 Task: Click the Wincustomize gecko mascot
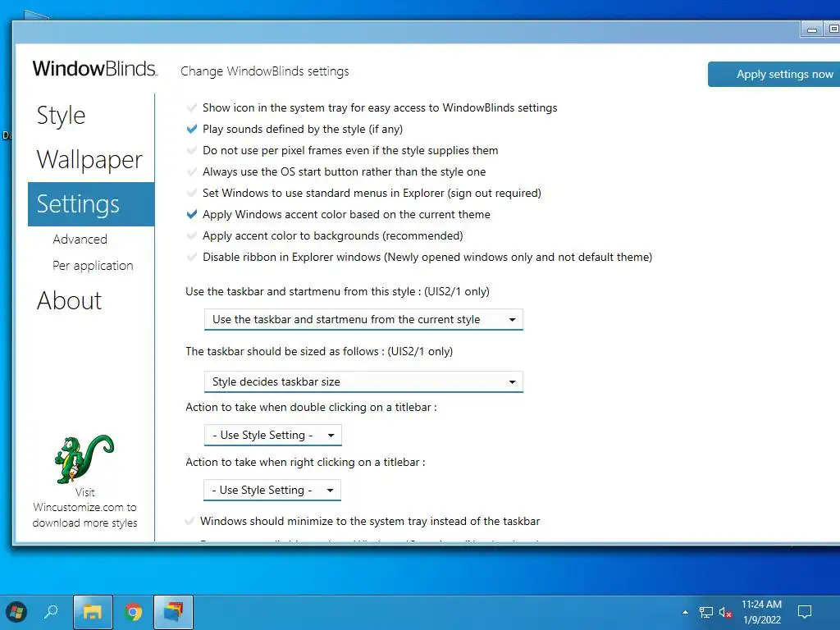84,459
